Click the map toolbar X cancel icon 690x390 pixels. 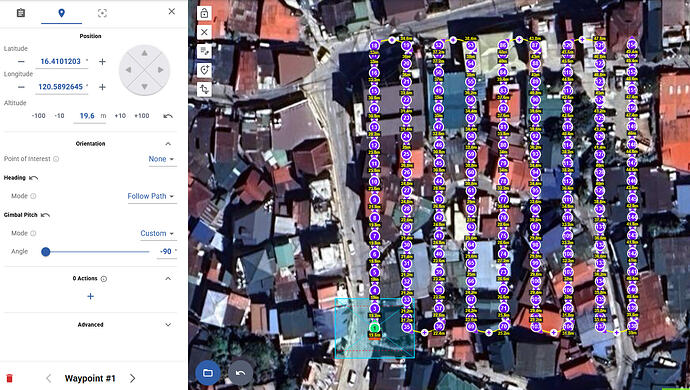[x=204, y=32]
